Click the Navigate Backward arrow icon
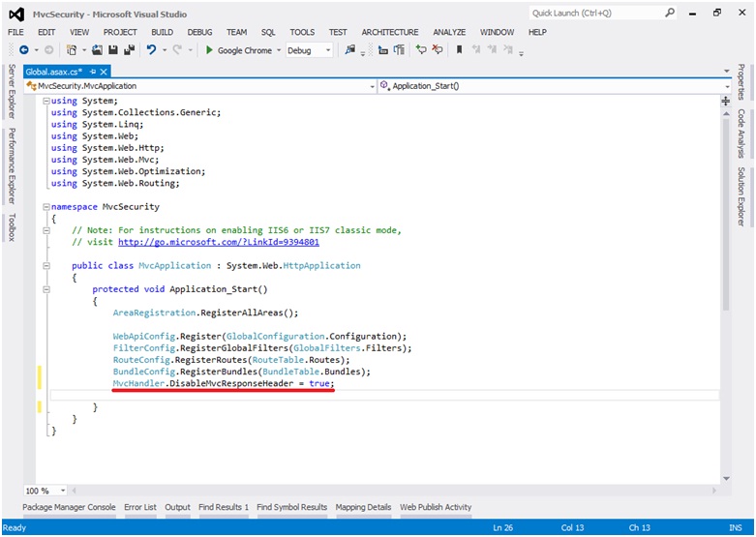756x537 pixels. [x=23, y=50]
